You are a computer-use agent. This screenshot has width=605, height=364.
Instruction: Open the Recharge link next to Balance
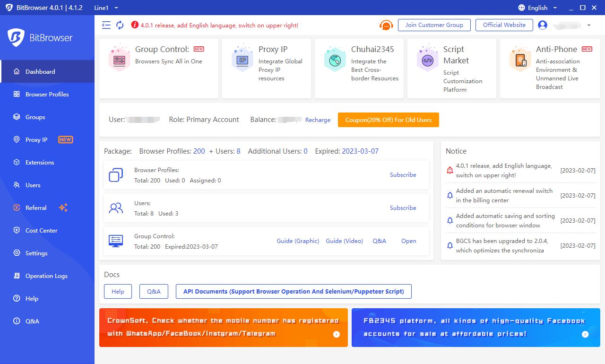[317, 120]
